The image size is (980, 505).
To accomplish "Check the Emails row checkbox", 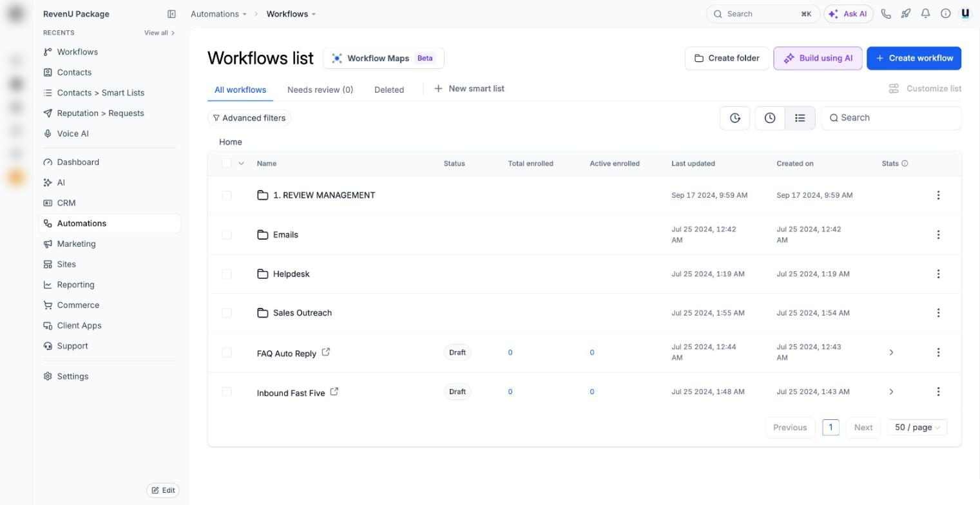I will [x=226, y=234].
